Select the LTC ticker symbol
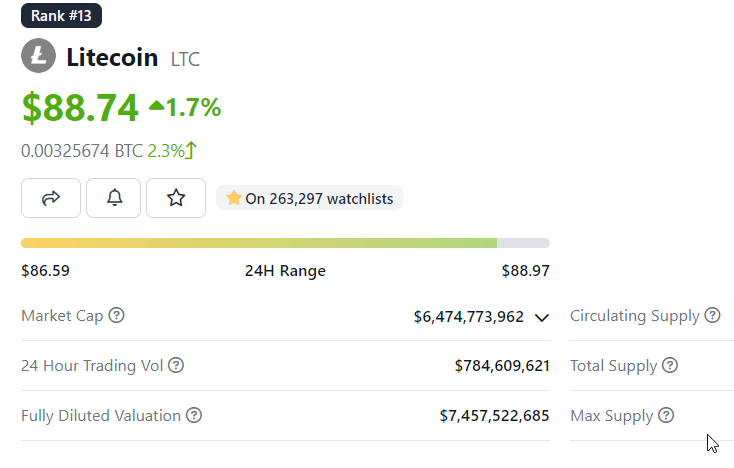The height and width of the screenshot is (468, 734). click(185, 59)
